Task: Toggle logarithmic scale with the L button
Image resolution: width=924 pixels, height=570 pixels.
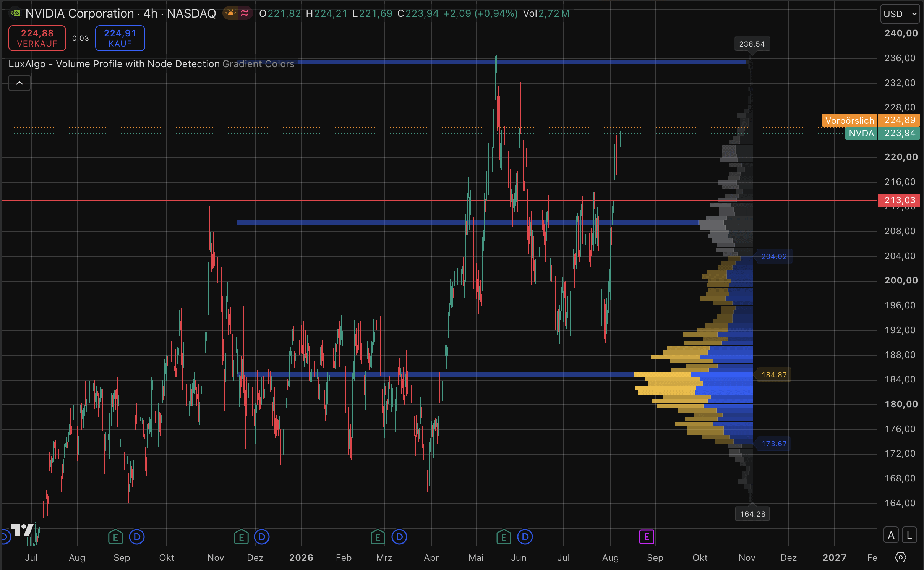Action: click(909, 535)
